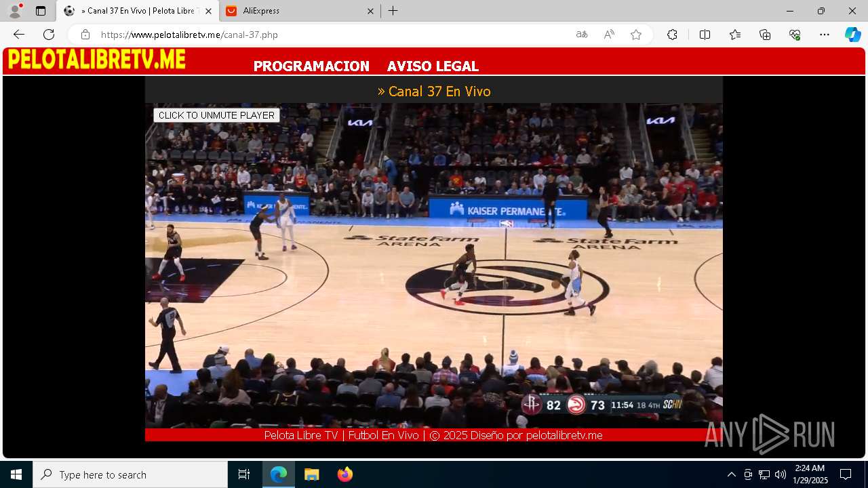Show hidden system tray icons
The width and height of the screenshot is (868, 488).
point(731,474)
